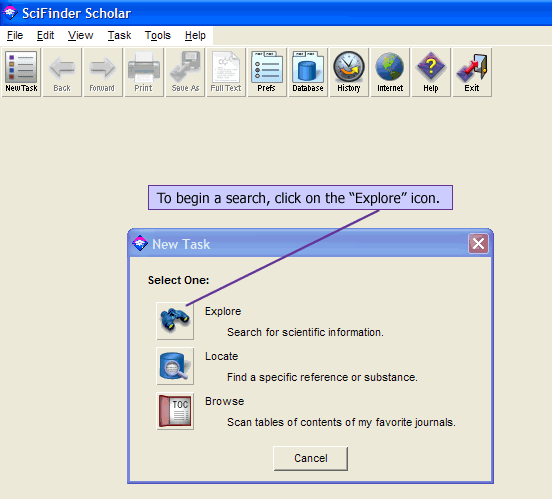Click the Exit toolbar icon
Image resolution: width=552 pixels, height=499 pixels.
pyautogui.click(x=472, y=72)
